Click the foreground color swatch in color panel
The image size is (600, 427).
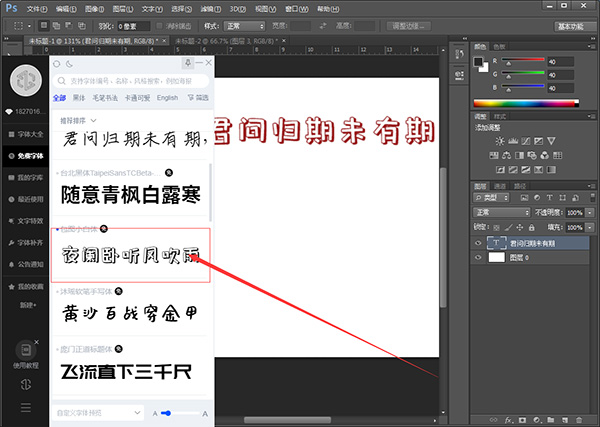coord(480,60)
